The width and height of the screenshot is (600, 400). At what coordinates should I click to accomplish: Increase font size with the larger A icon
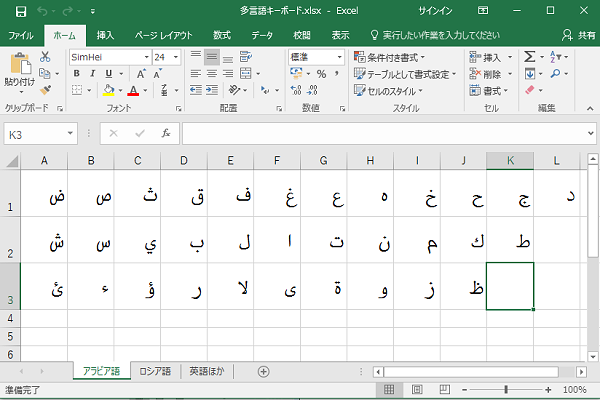pyautogui.click(x=141, y=73)
